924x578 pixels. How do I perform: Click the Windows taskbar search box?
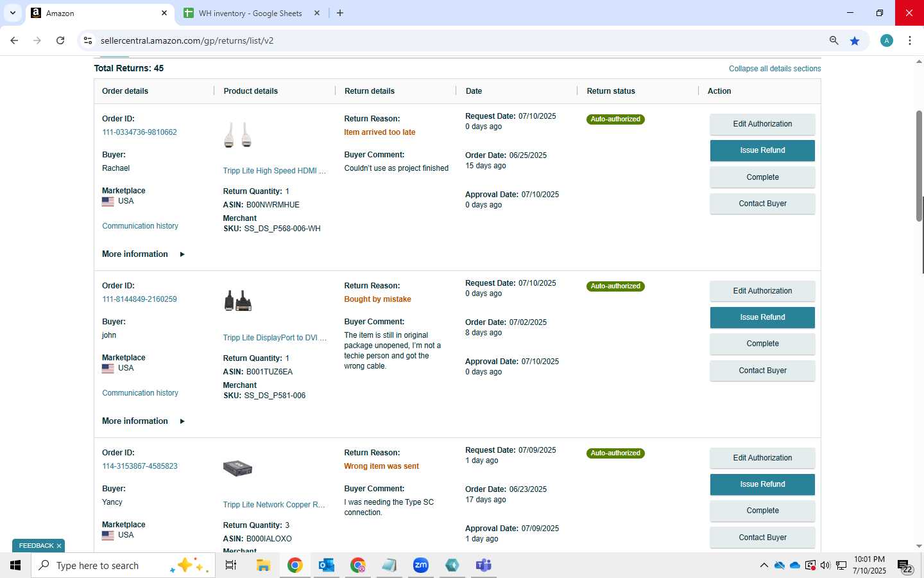click(123, 565)
